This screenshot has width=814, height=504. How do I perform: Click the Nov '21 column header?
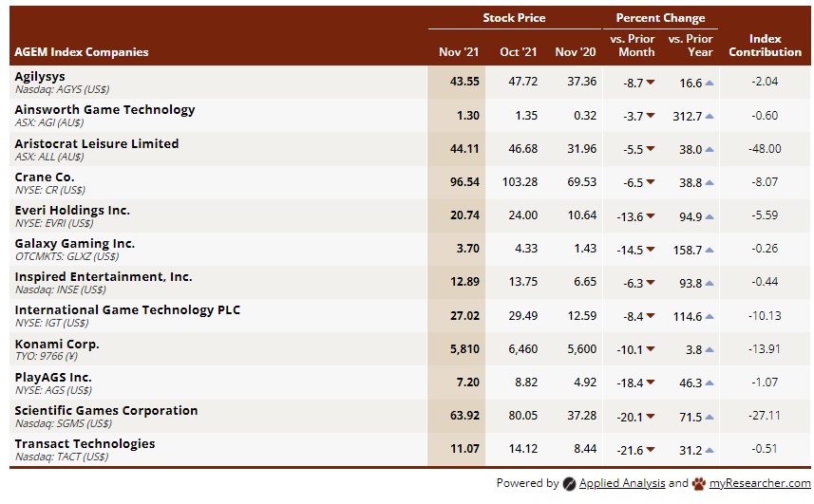(x=459, y=52)
